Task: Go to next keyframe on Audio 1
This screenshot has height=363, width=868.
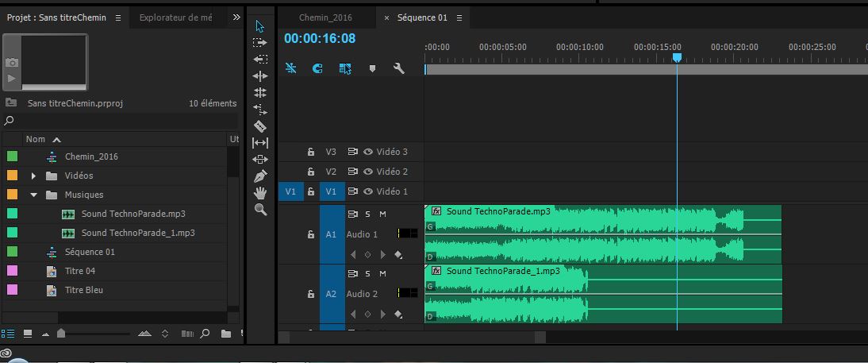Action: click(383, 254)
